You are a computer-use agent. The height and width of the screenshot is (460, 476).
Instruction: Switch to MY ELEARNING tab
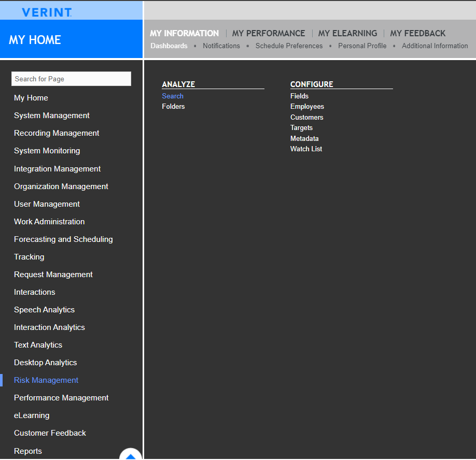(347, 33)
